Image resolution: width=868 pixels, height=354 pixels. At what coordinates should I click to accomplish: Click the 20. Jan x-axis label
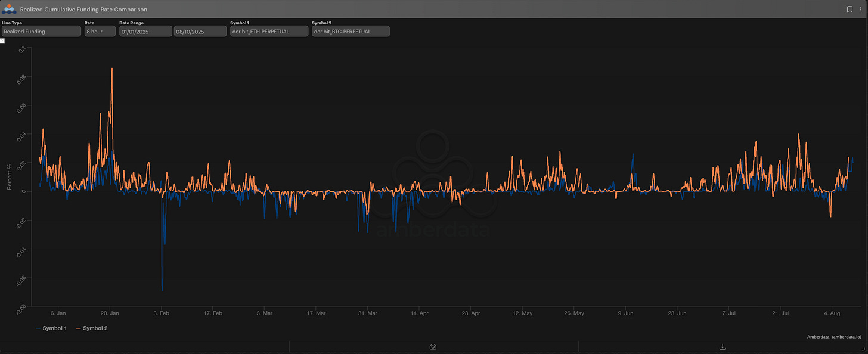click(110, 313)
